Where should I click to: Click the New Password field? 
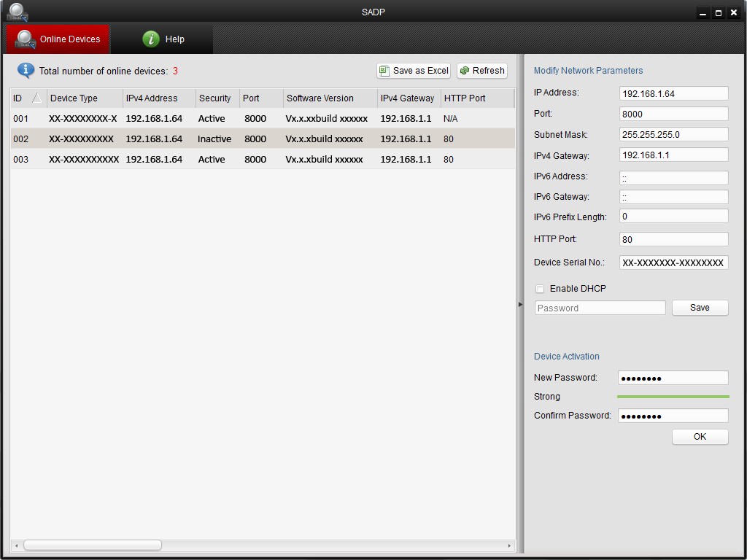(x=673, y=378)
